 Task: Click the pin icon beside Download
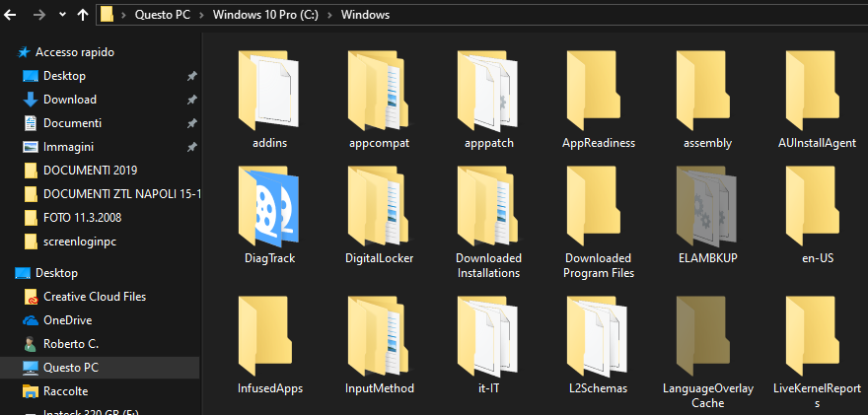pos(191,101)
